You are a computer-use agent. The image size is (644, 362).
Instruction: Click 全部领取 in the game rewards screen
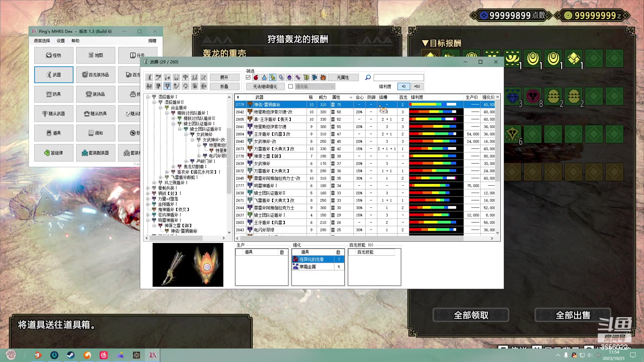(x=471, y=315)
